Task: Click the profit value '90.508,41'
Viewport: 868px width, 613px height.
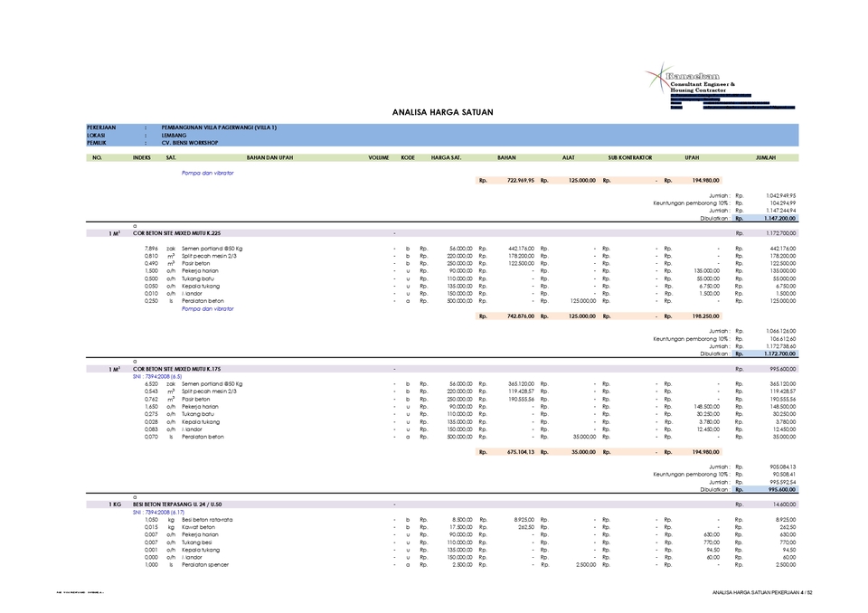Action: (x=784, y=475)
